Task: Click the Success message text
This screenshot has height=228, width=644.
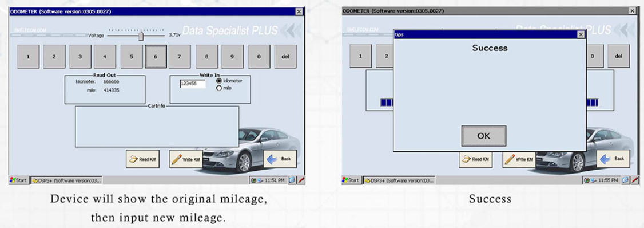Action: [490, 48]
